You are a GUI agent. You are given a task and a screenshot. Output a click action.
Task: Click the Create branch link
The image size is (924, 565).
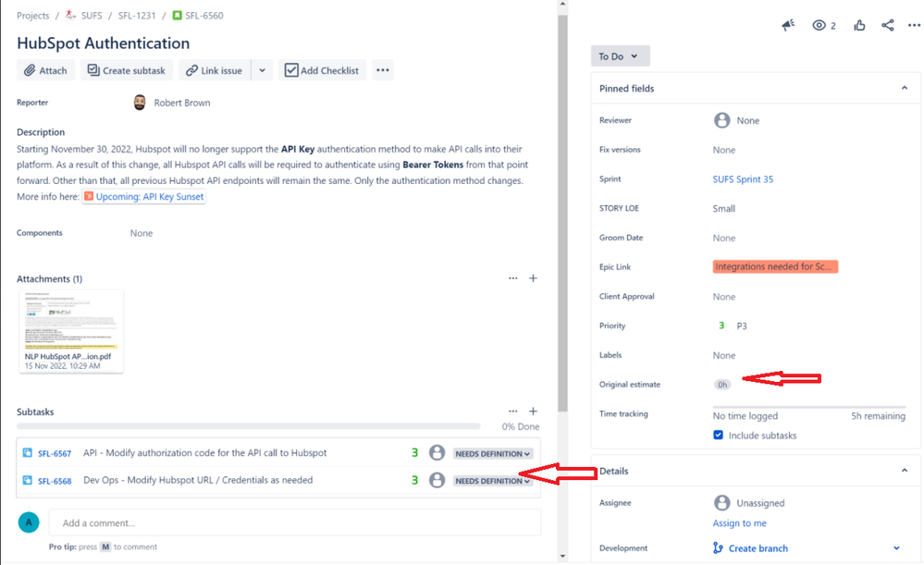pos(758,548)
